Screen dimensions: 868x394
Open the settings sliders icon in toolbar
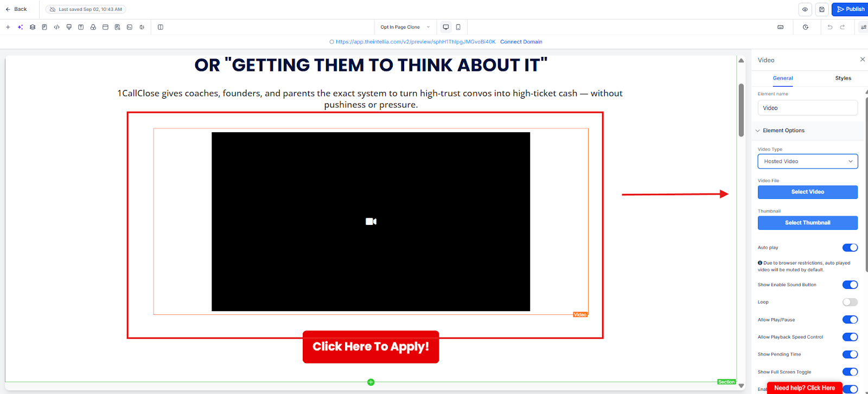coord(864,27)
